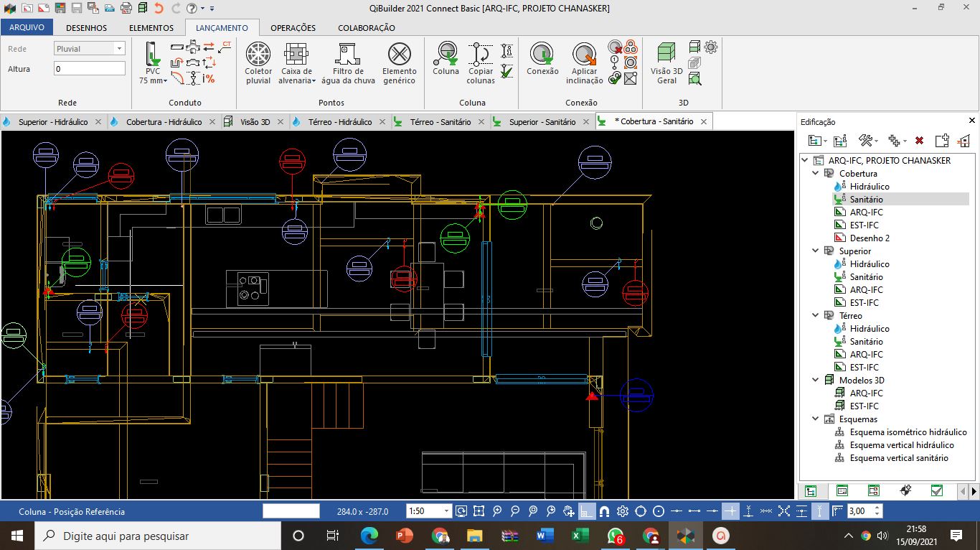This screenshot has width=980, height=550.
Task: Switch to the OPERAÇÕES ribbon tab
Action: [x=293, y=27]
